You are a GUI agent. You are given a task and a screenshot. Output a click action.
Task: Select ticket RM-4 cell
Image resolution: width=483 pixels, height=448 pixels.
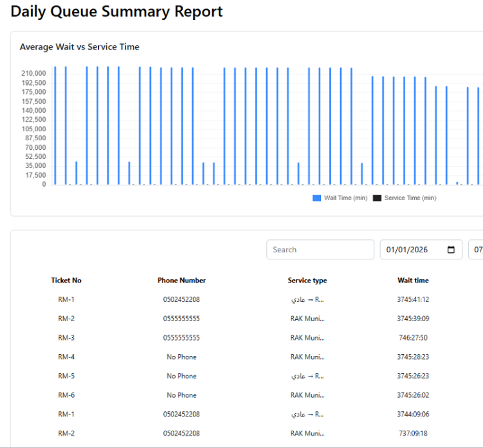coord(66,357)
